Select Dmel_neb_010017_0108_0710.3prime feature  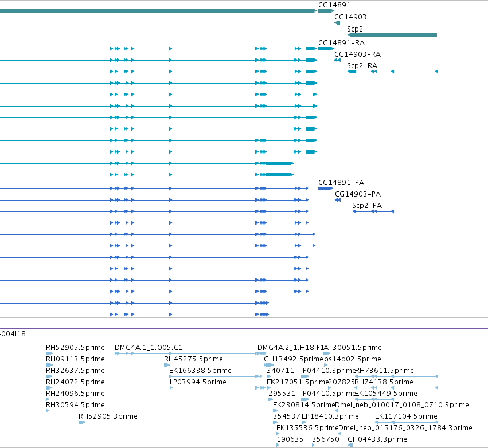click(x=402, y=405)
